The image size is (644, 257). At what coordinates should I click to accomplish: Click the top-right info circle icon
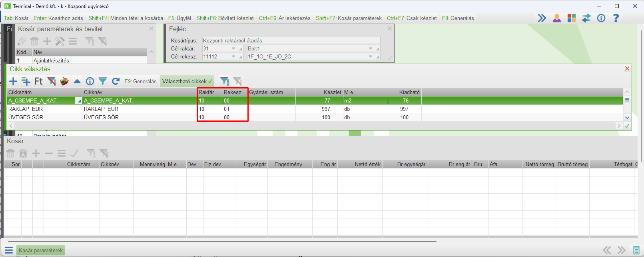coord(601,18)
